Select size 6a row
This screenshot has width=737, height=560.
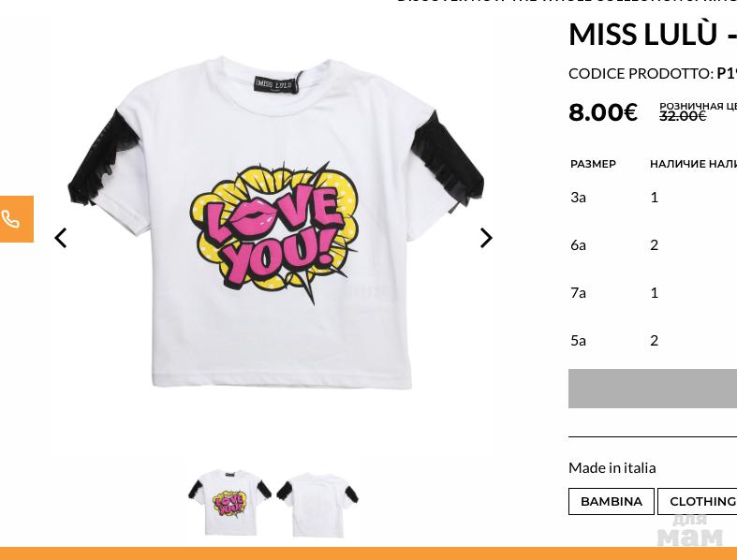pyautogui.click(x=578, y=244)
